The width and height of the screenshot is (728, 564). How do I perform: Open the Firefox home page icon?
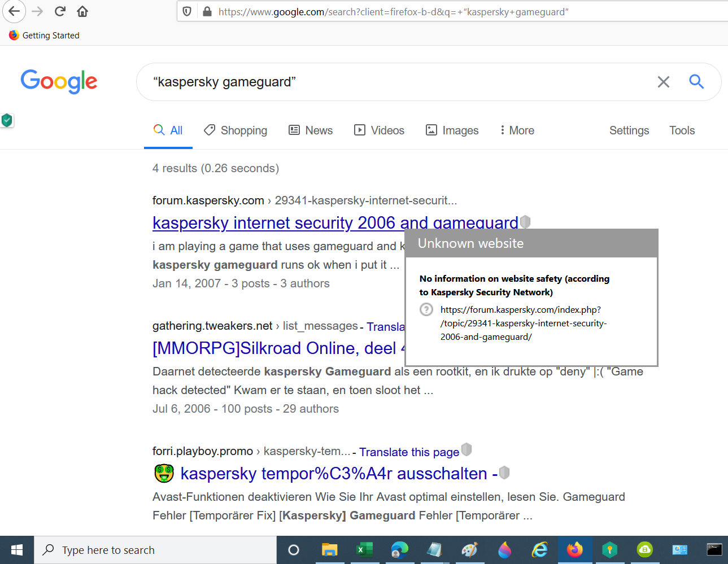click(x=82, y=11)
